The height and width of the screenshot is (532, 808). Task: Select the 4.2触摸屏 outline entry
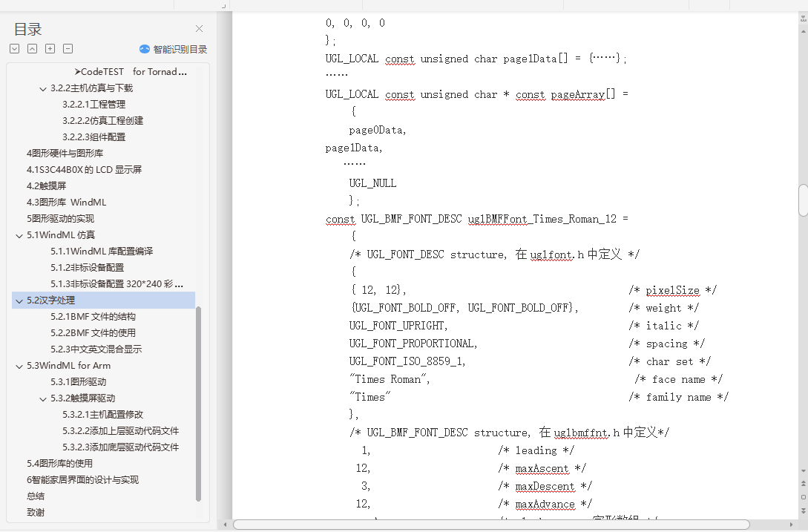[x=47, y=186]
